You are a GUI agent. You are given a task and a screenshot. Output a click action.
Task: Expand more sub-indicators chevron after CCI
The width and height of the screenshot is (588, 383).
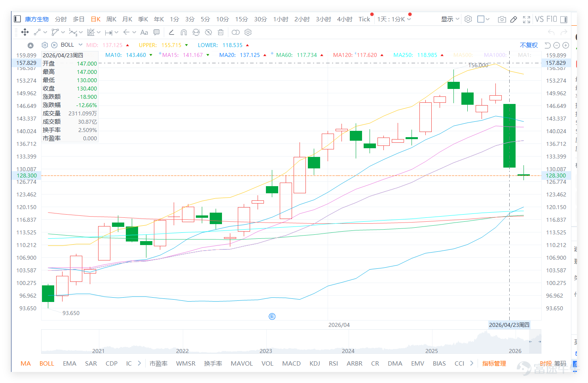472,363
